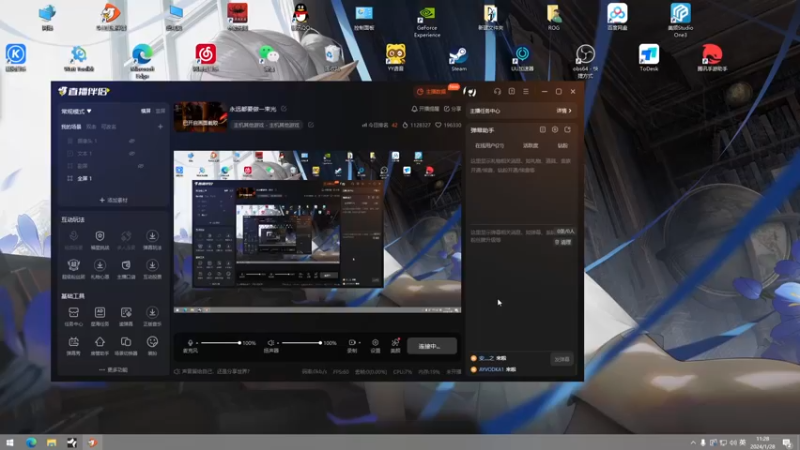Open Windows Start button on taskbar
This screenshot has height=450, width=800.
pyautogui.click(x=10, y=442)
